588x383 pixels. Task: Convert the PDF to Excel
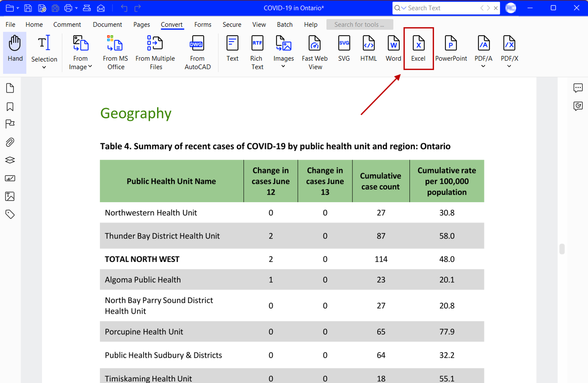pyautogui.click(x=418, y=48)
